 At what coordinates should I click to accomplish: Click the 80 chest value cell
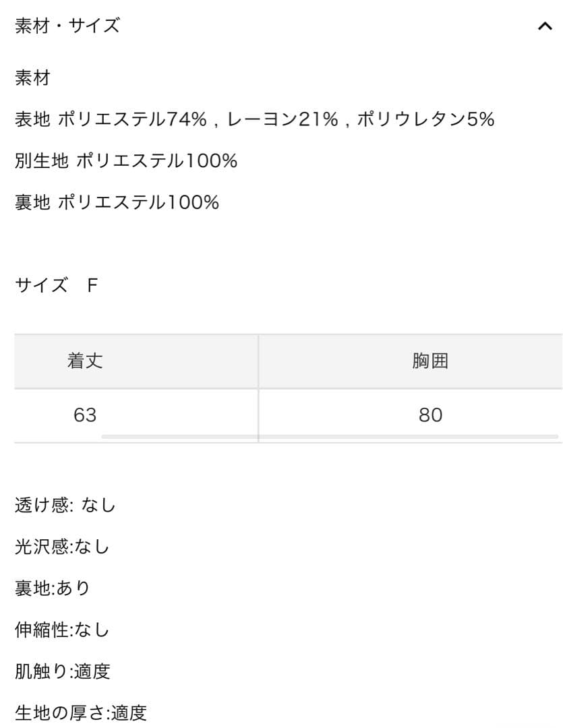430,415
